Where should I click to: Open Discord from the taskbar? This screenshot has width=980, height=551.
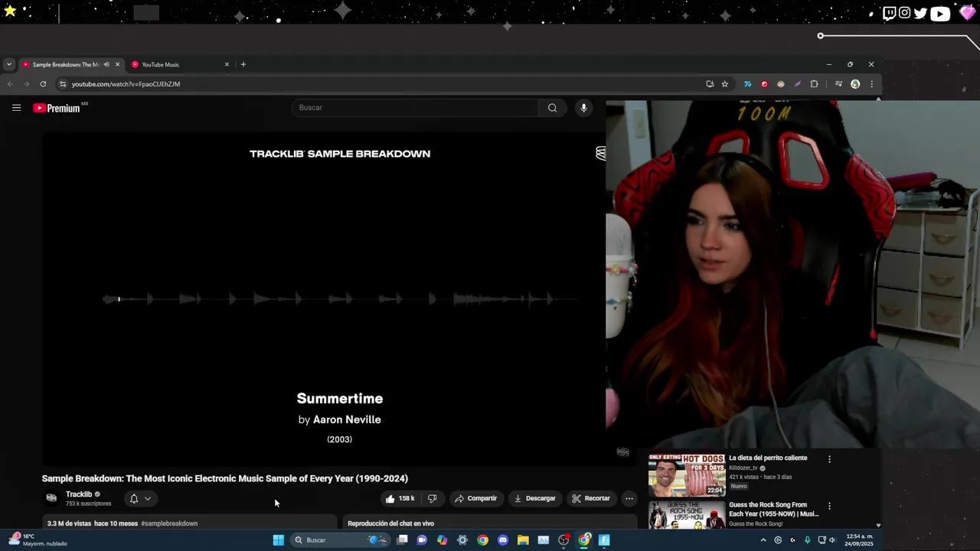coord(502,540)
